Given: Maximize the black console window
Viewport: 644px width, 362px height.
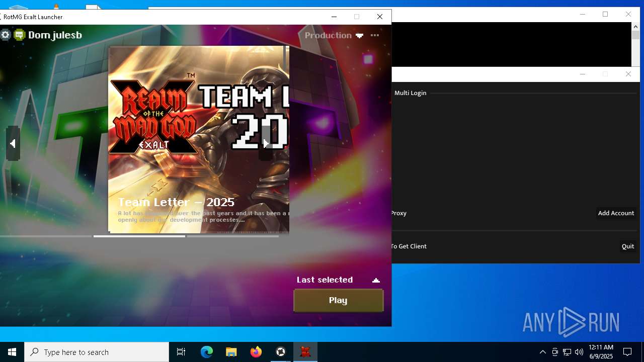Looking at the screenshot, I should pyautogui.click(x=605, y=14).
